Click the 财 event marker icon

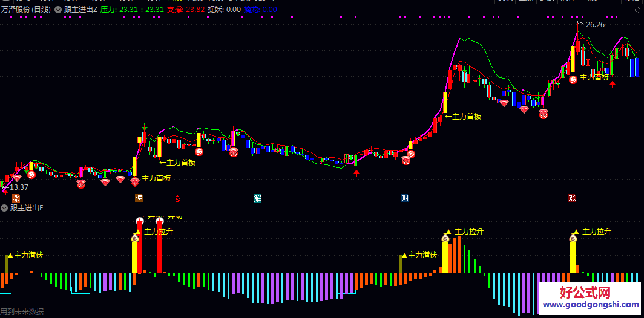(405, 198)
